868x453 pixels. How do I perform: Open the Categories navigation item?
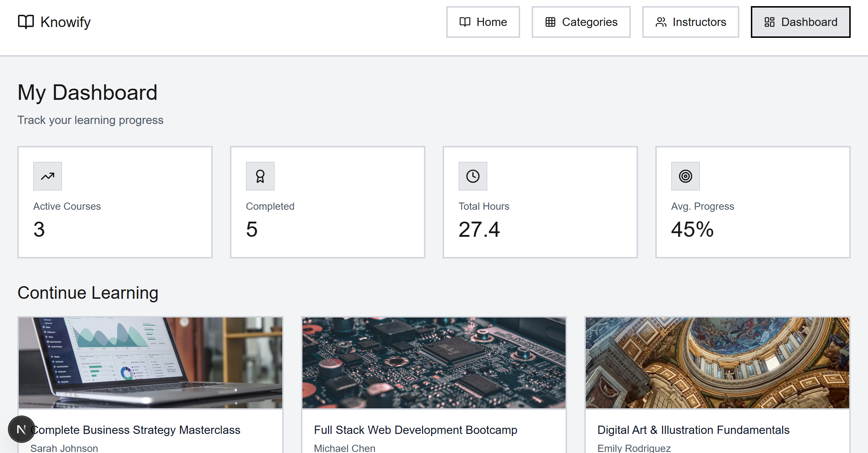581,22
